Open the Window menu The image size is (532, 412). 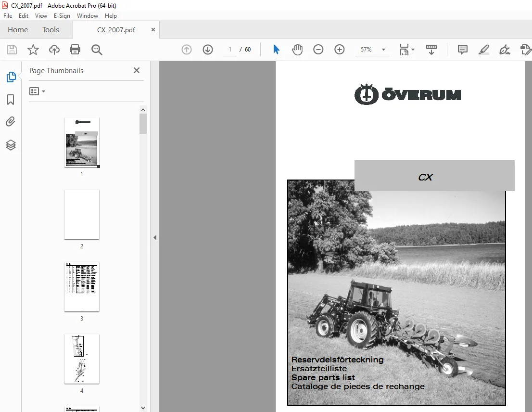click(87, 15)
